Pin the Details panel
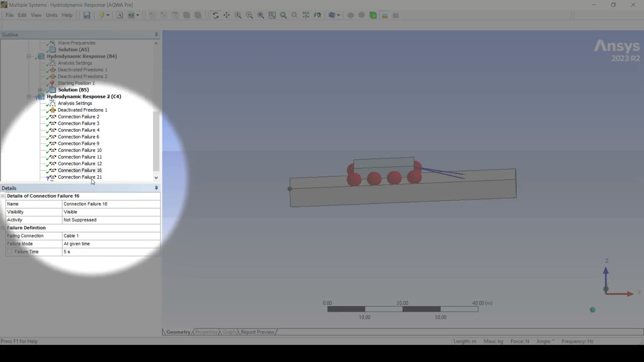This screenshot has width=644, height=362. (x=156, y=188)
